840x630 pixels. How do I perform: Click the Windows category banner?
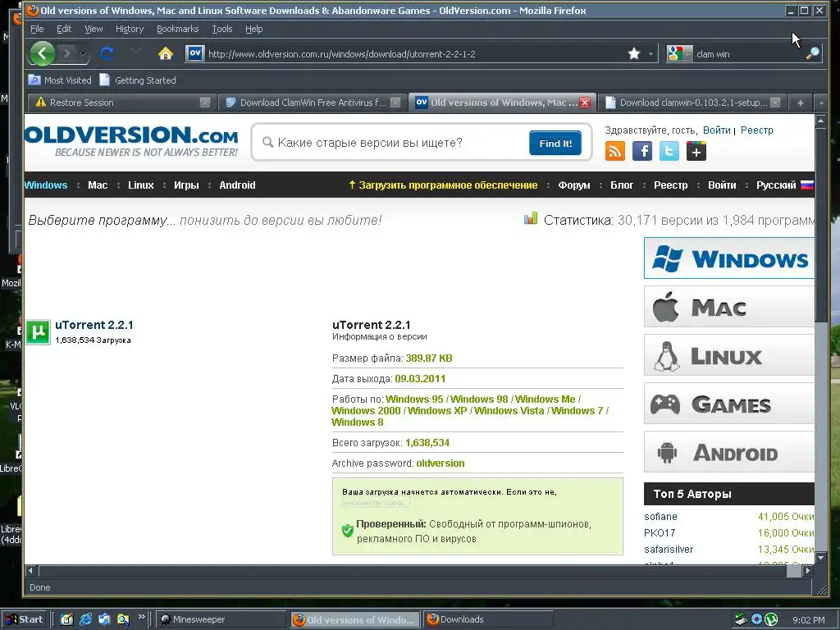(729, 258)
